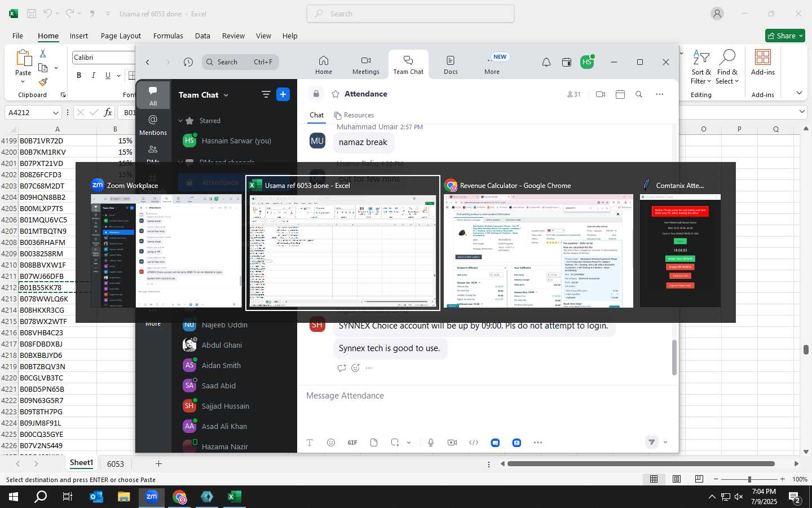812x508 pixels.
Task: Click the blue plus new chat button
Action: coord(283,94)
